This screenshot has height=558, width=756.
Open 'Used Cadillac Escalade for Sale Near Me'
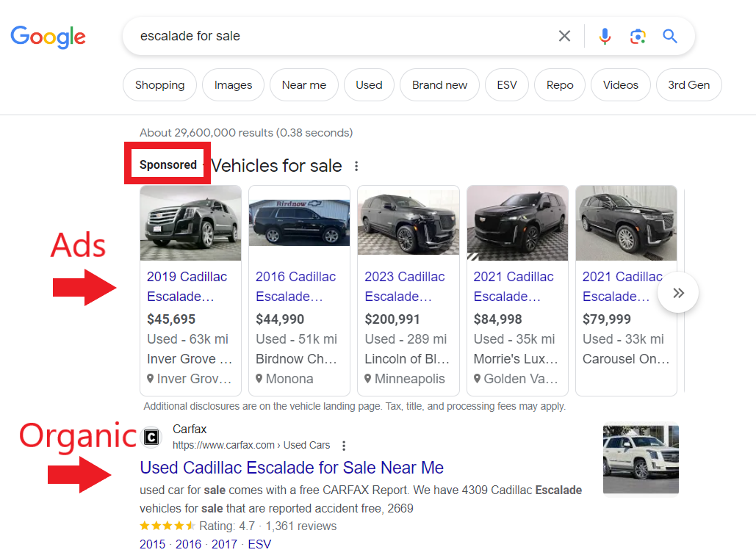(292, 468)
